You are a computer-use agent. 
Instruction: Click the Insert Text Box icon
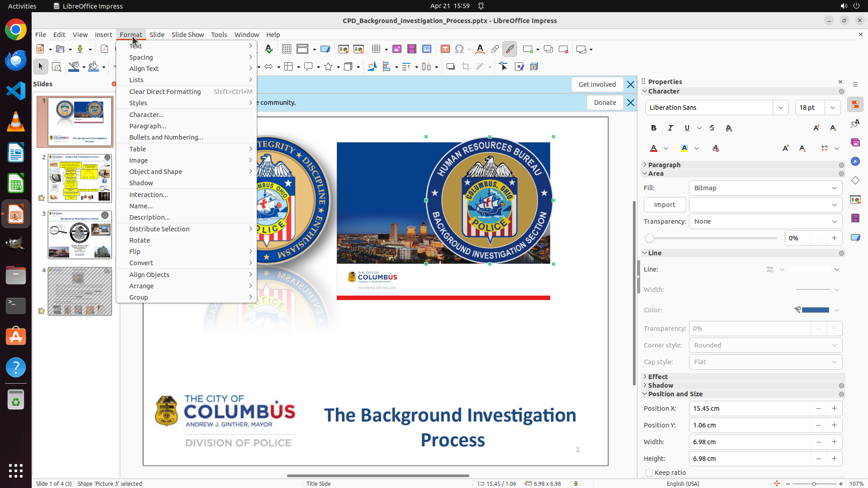pyautogui.click(x=445, y=49)
